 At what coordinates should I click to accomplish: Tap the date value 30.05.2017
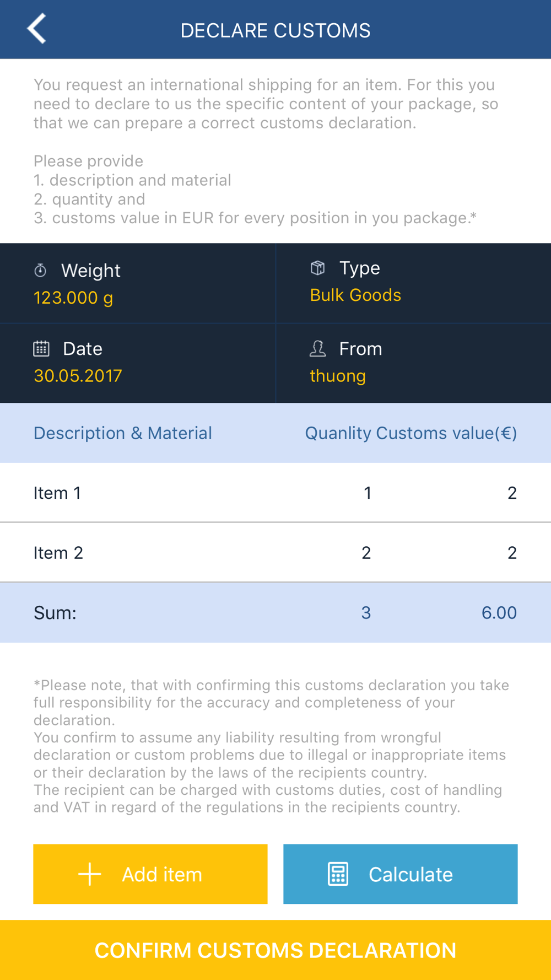tap(78, 376)
